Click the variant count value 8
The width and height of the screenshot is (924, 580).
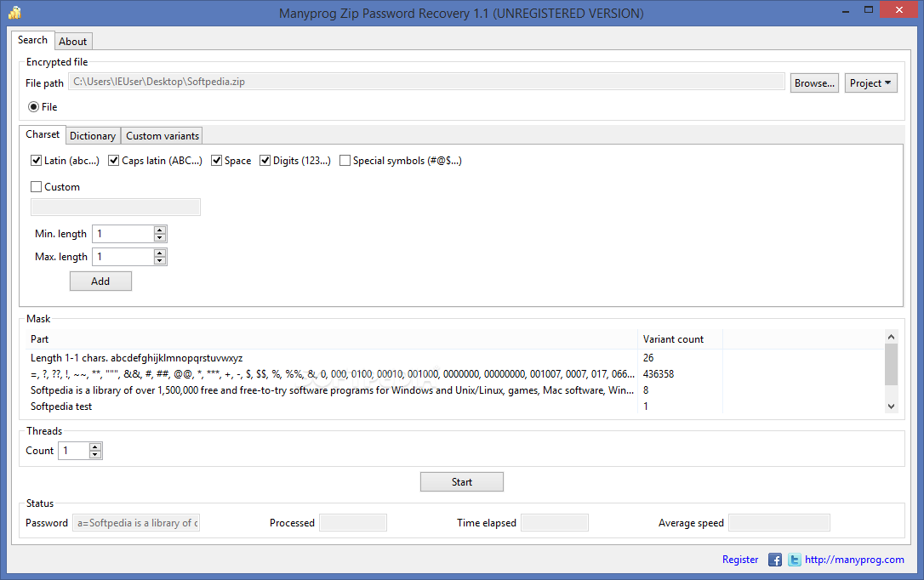[x=646, y=390]
